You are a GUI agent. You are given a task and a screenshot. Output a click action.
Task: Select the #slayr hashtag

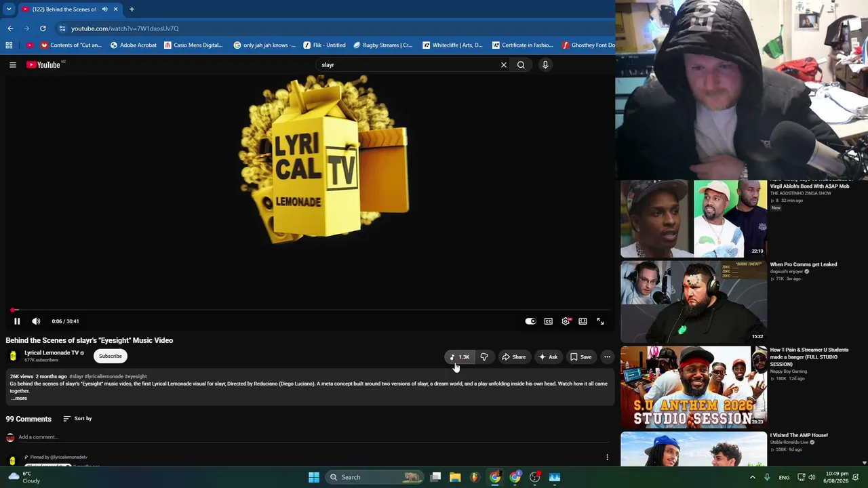(x=76, y=377)
